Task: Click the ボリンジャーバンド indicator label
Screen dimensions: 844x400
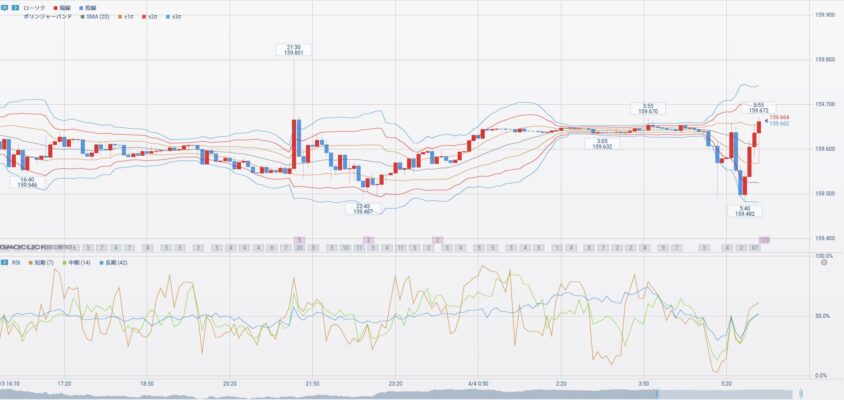Action: [x=46, y=17]
